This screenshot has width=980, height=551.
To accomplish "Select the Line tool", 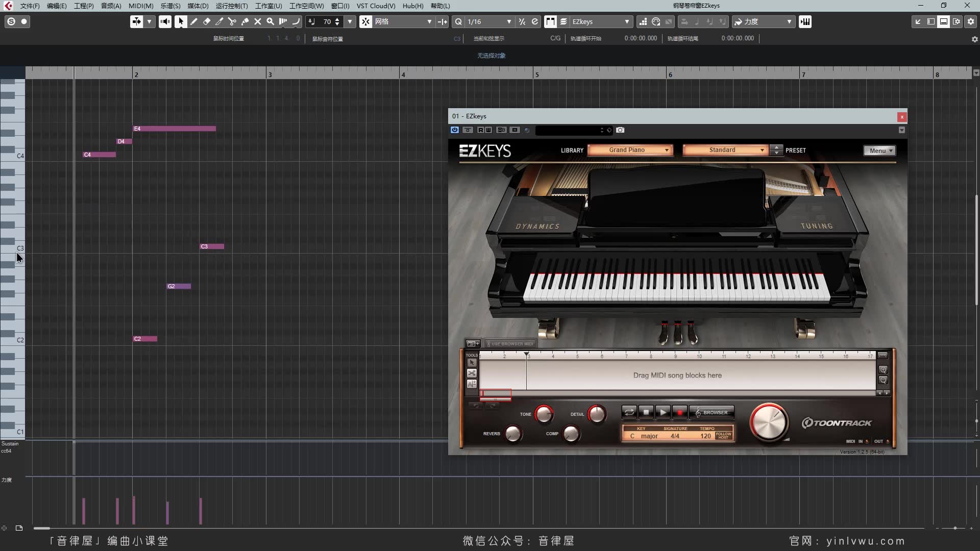I will coord(296,21).
